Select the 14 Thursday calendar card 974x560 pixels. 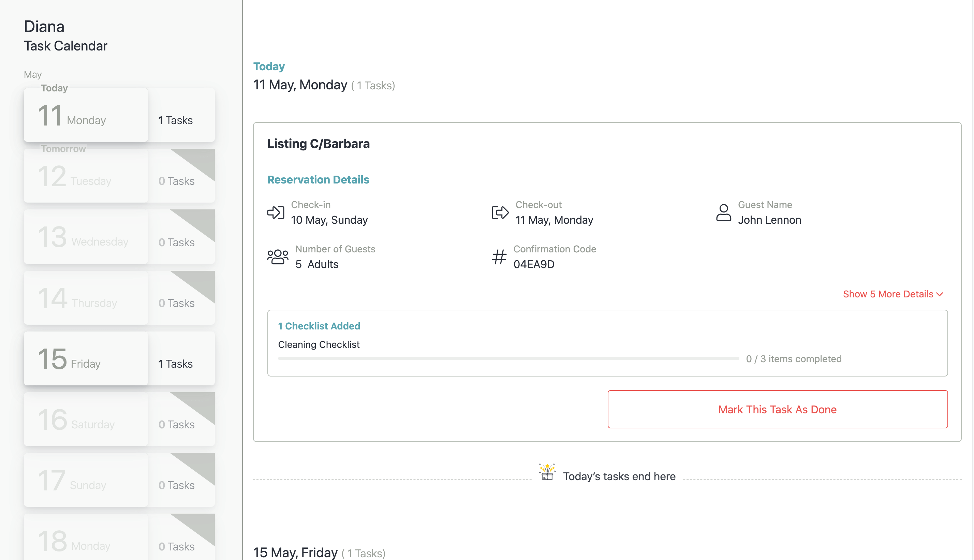click(x=119, y=298)
